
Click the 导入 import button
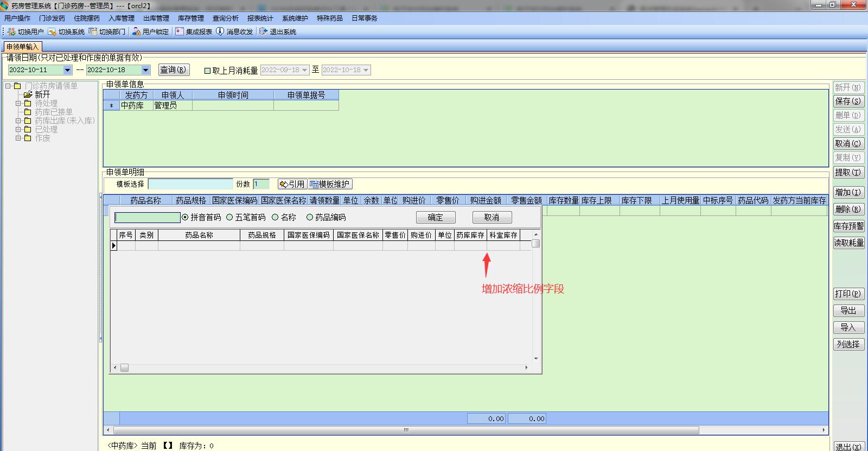[848, 328]
